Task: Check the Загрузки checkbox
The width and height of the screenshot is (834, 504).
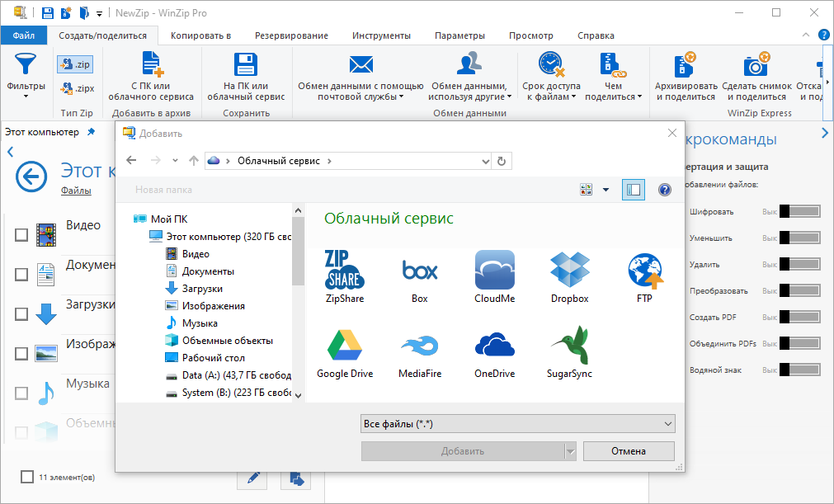Action: (x=21, y=313)
